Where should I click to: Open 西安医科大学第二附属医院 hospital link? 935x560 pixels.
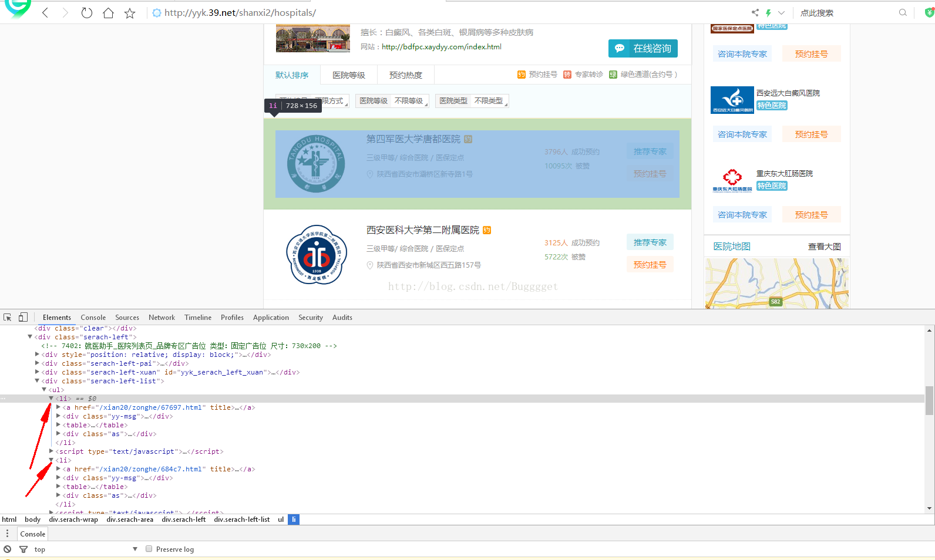coord(423,230)
